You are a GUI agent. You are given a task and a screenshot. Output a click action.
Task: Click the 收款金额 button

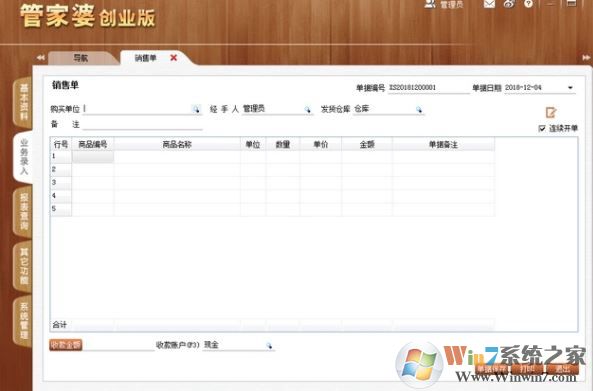[66, 344]
